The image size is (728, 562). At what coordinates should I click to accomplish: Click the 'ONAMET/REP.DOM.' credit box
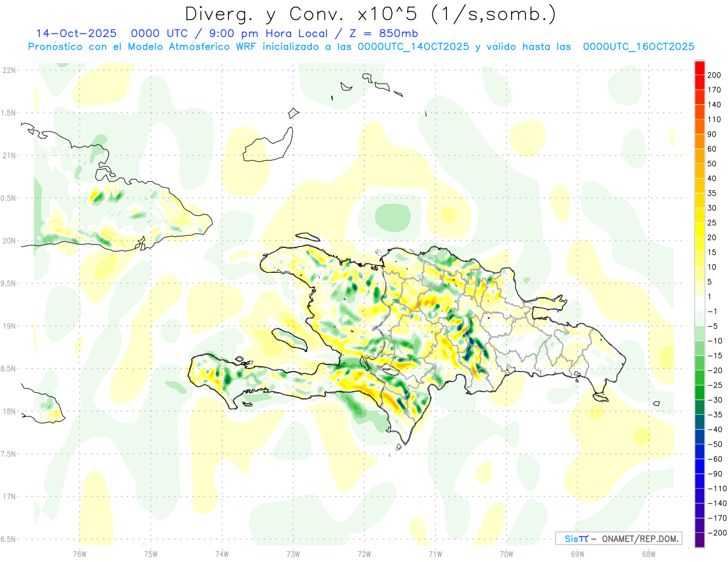pos(639,539)
